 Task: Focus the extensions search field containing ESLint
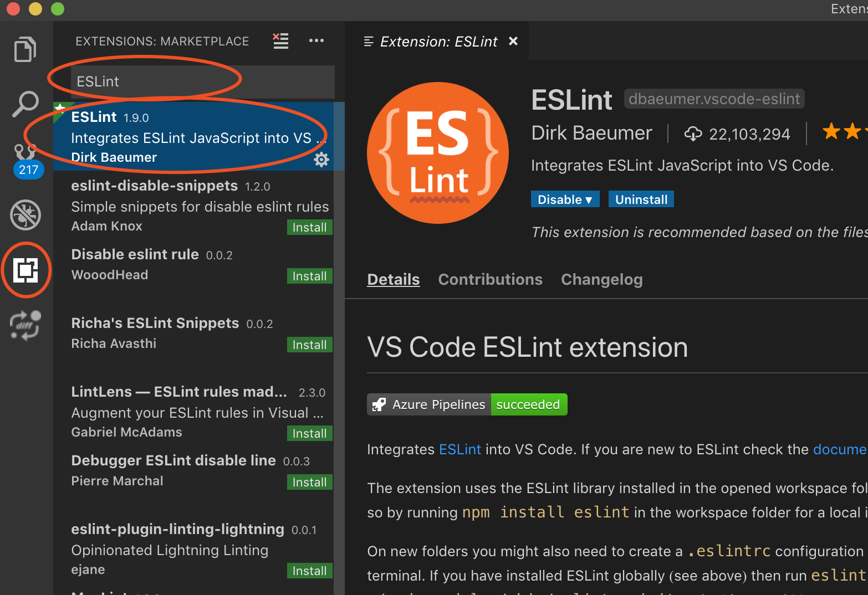203,81
